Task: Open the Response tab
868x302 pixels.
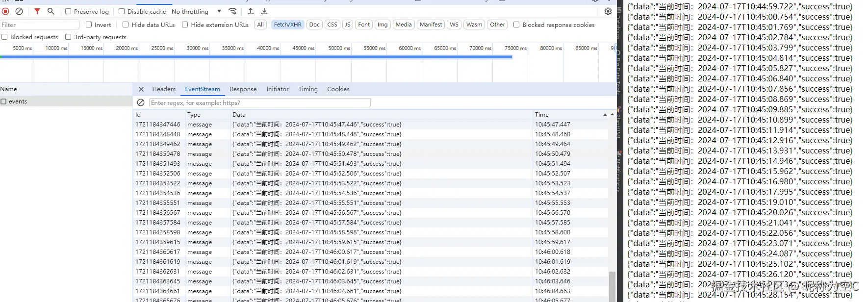Action: (243, 89)
